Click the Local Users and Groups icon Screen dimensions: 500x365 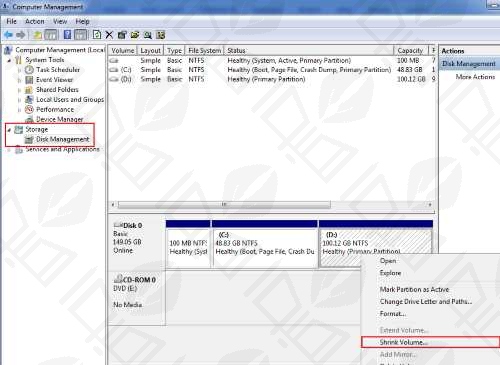click(29, 99)
